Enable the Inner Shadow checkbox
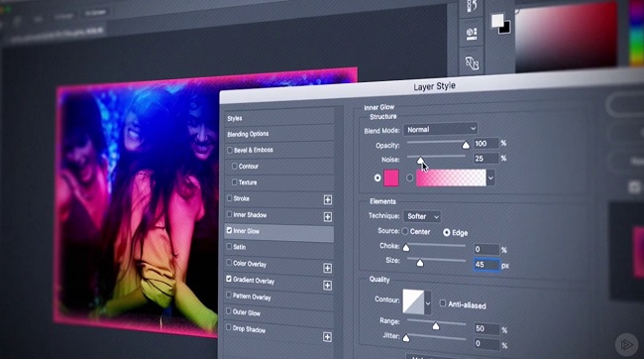 tap(229, 214)
